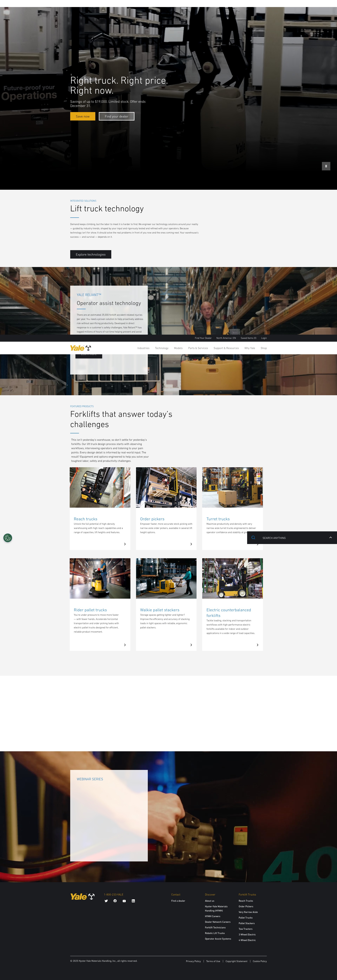Screen dimensions: 337x980
Task: Open HYMH Careers footer link
Action: [x=212, y=916]
